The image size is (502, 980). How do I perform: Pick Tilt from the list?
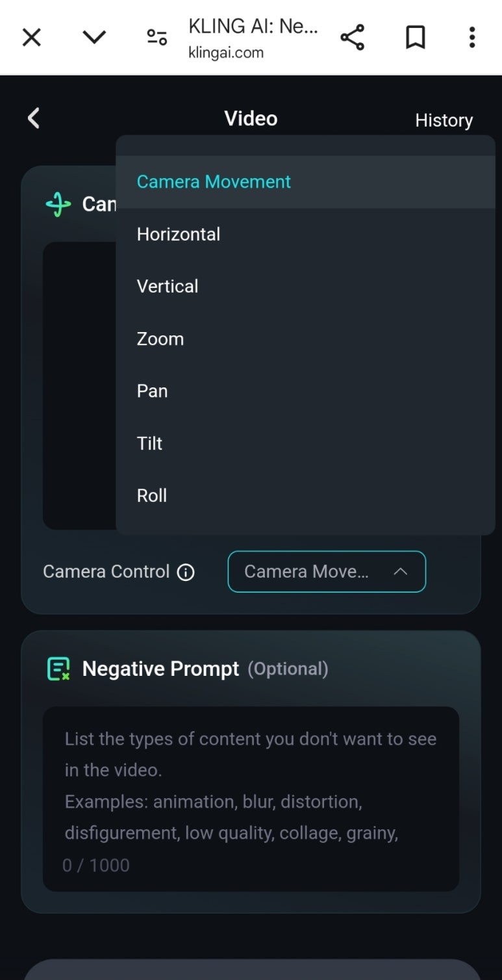305,443
